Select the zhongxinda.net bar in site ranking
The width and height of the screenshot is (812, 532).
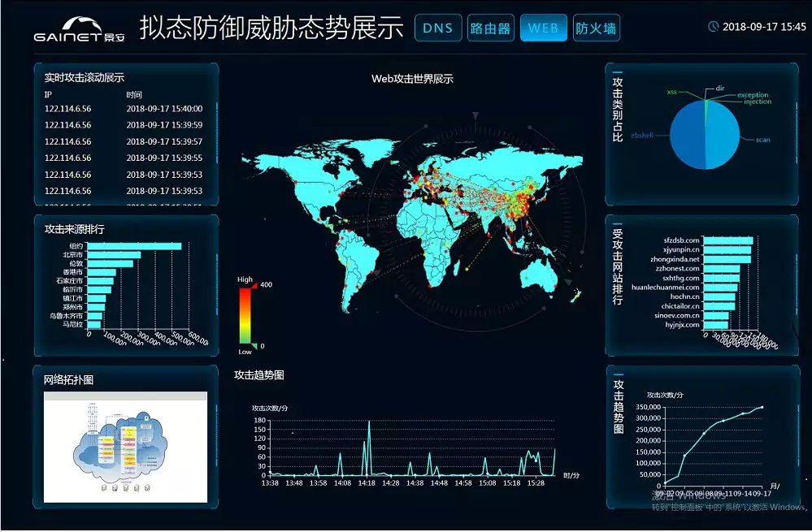tap(727, 259)
